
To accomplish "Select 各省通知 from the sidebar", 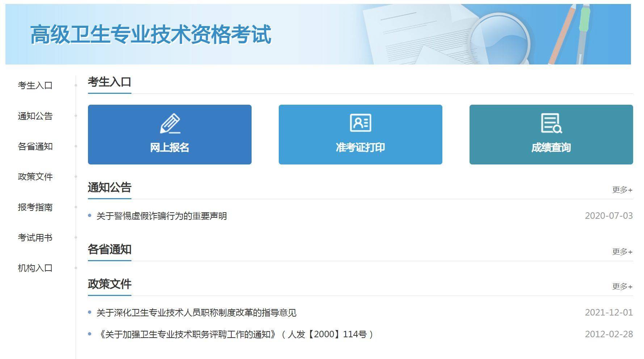I will [x=35, y=147].
